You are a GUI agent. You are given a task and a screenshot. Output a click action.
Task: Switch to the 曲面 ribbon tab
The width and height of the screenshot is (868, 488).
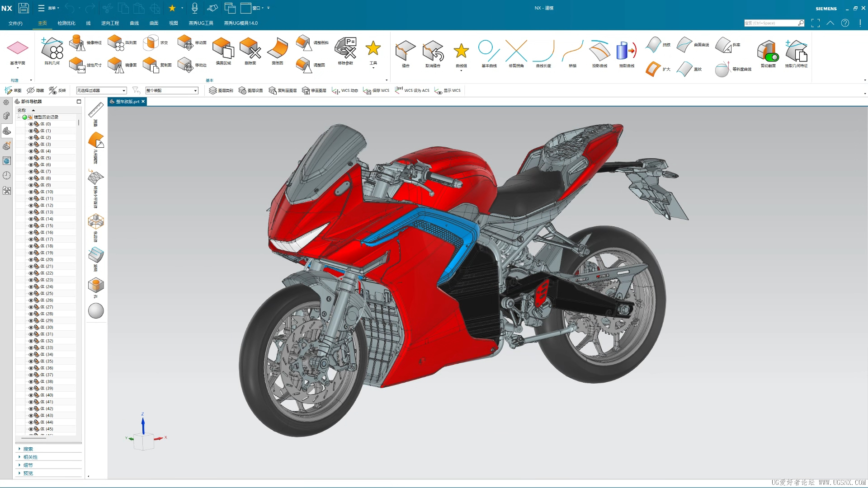point(154,23)
